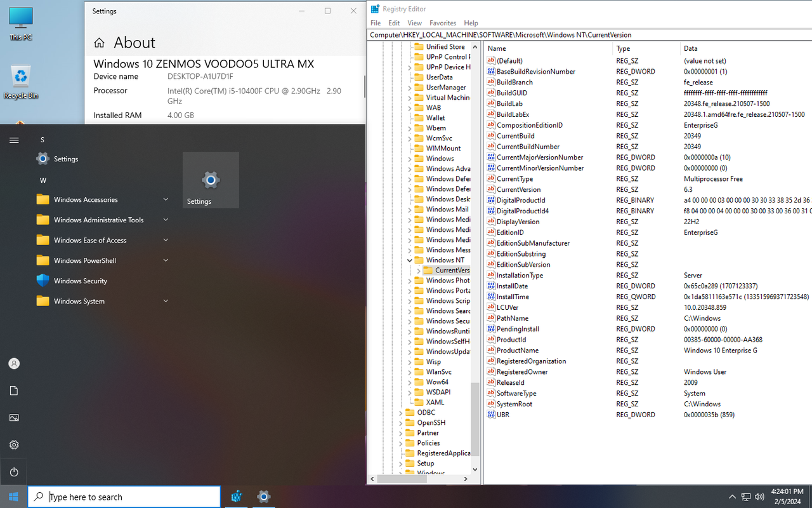Click the Data column header
Image resolution: width=812 pixels, height=508 pixels.
(746, 48)
